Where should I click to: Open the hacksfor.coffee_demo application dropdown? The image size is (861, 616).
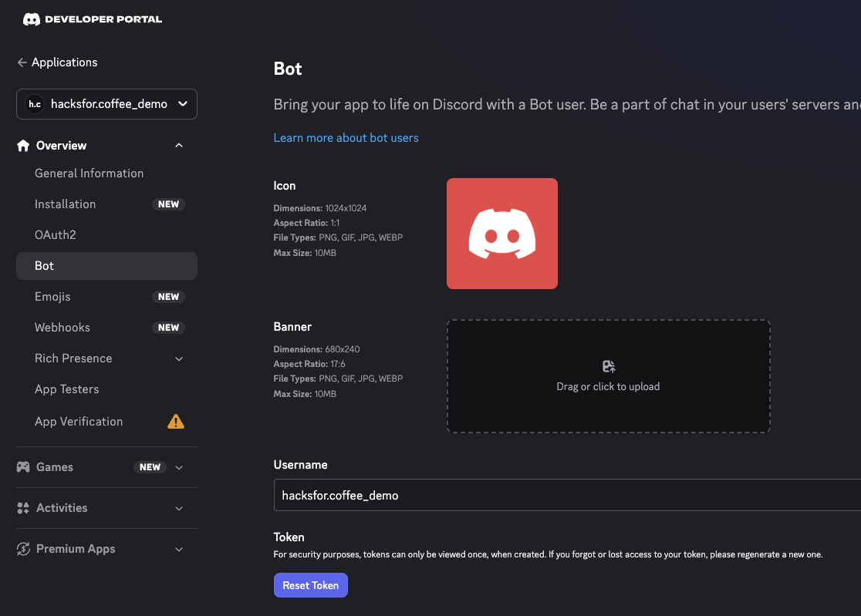(x=106, y=104)
